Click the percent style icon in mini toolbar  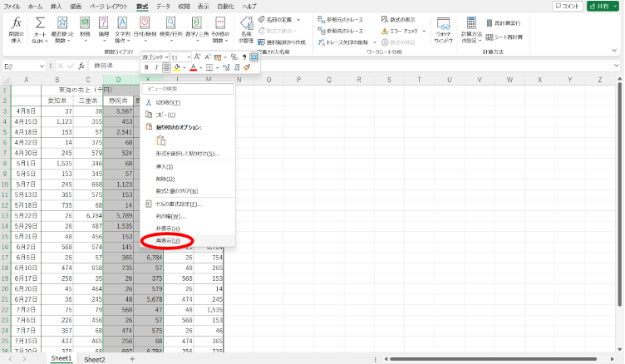(x=234, y=57)
